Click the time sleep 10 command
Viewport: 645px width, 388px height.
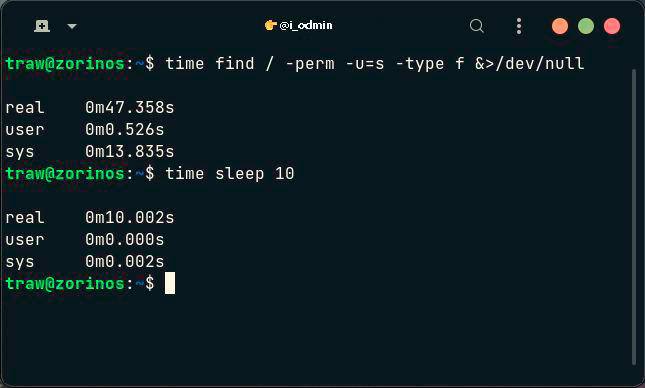[230, 174]
